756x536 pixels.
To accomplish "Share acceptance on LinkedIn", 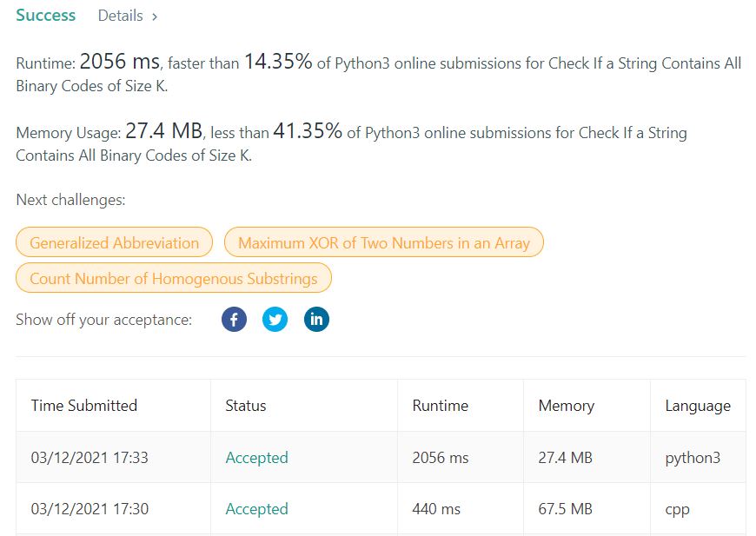I will coord(316,320).
